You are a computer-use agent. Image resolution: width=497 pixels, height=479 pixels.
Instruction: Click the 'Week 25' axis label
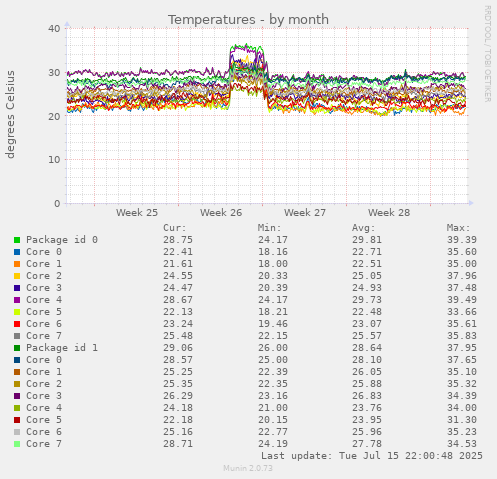pos(137,213)
